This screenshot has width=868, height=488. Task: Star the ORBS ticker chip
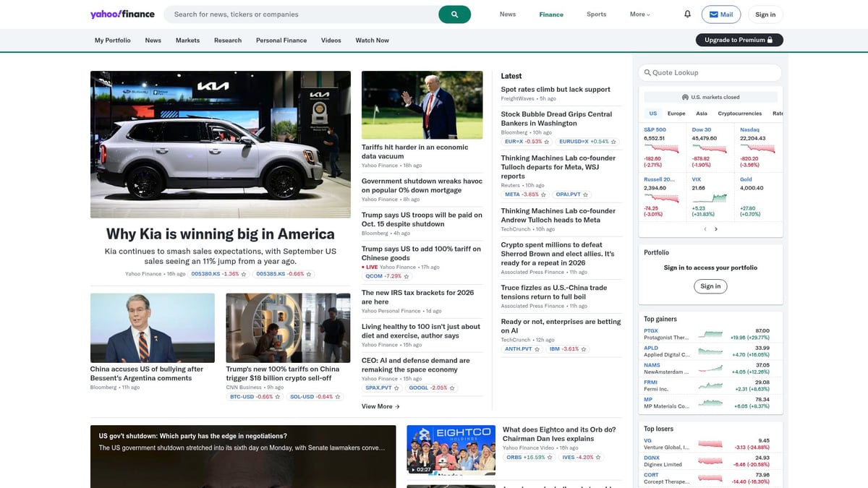click(x=550, y=458)
